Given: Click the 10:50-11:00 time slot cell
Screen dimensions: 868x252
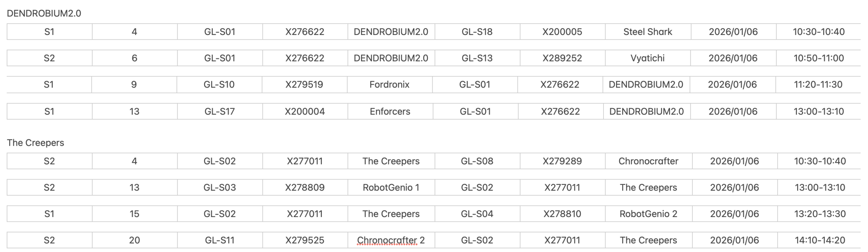Looking at the screenshot, I should click(818, 58).
